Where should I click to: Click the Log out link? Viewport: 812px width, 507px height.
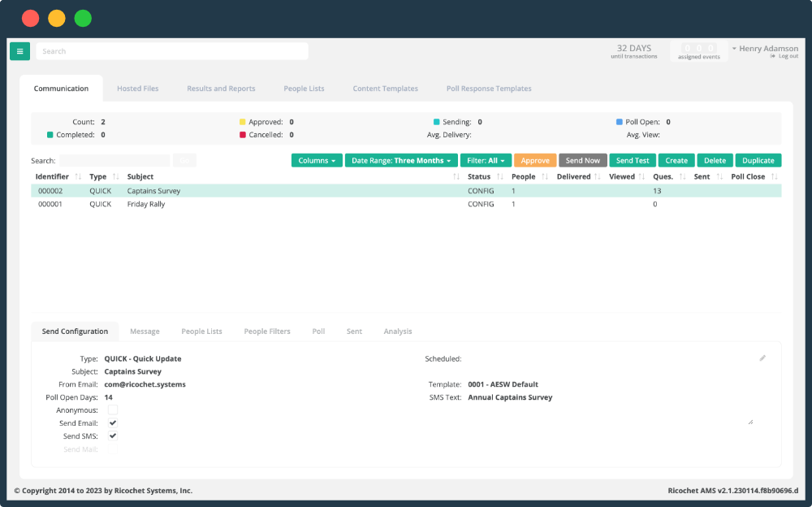788,56
